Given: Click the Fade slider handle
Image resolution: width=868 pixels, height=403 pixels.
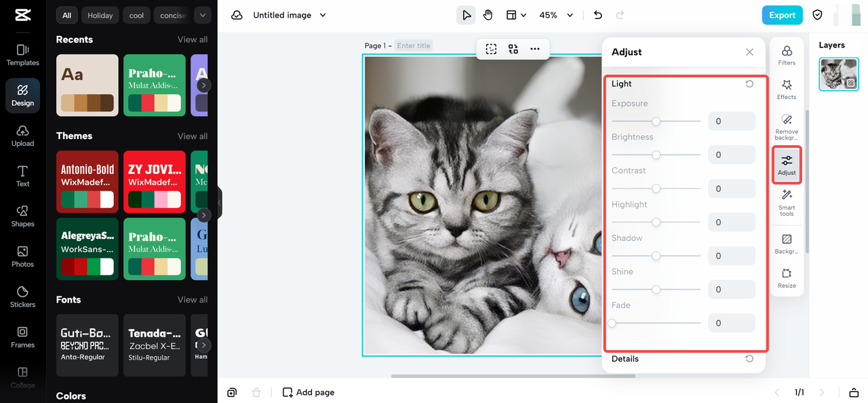Looking at the screenshot, I should pyautogui.click(x=612, y=323).
